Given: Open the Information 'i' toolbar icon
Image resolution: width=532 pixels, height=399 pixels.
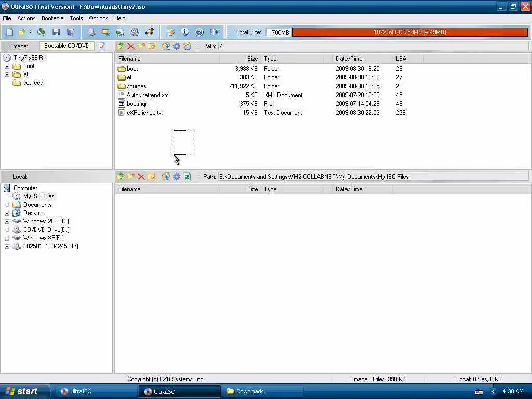Looking at the screenshot, I should point(185,32).
